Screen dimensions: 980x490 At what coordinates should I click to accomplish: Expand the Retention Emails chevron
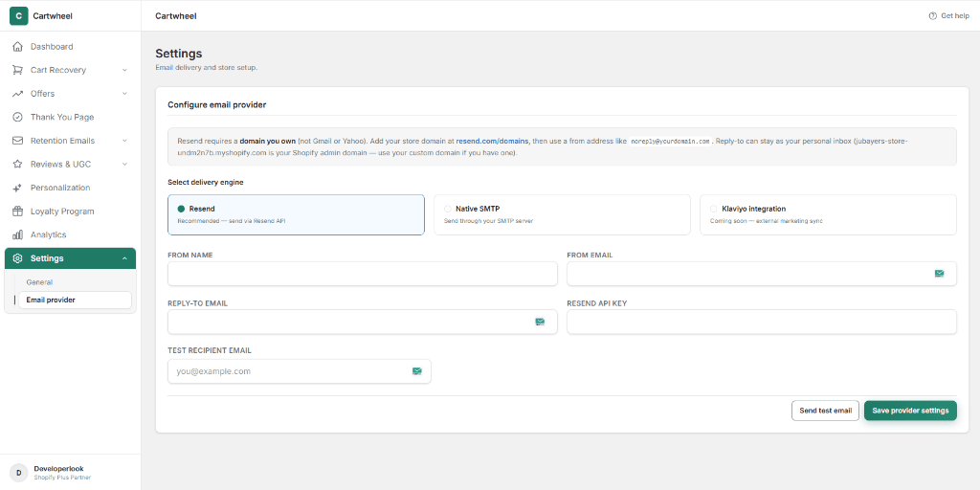124,141
